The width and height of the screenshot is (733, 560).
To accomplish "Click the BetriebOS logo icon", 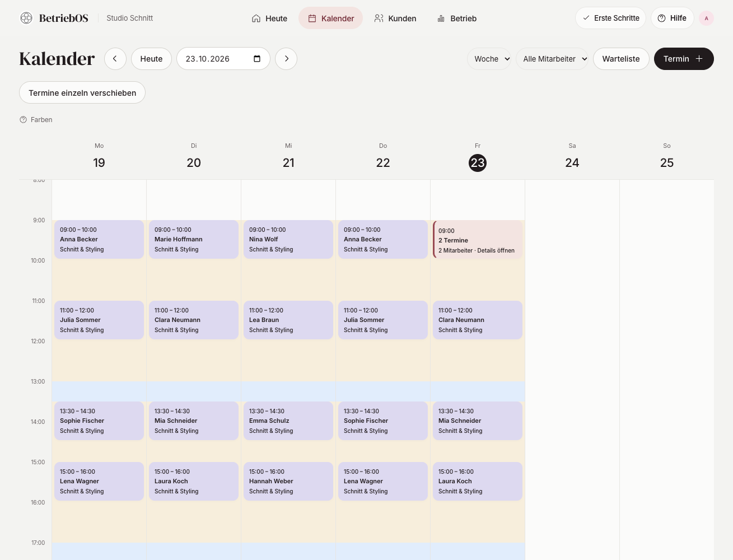I will point(26,18).
